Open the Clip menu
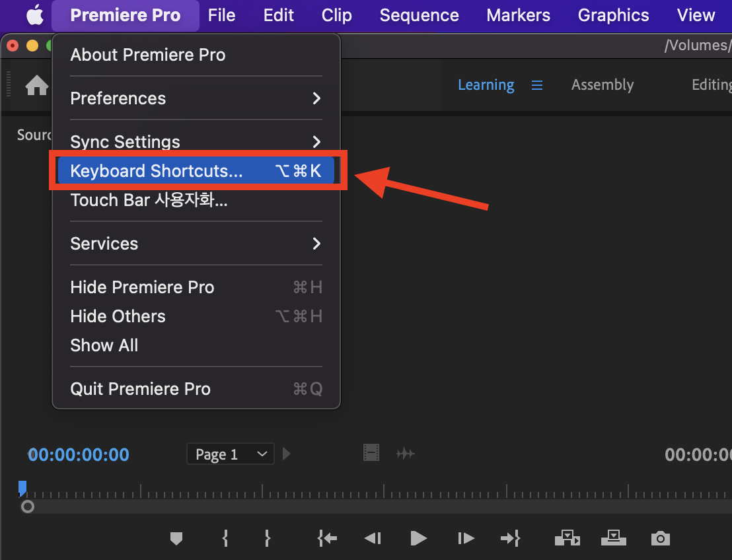The image size is (732, 560). 336,15
